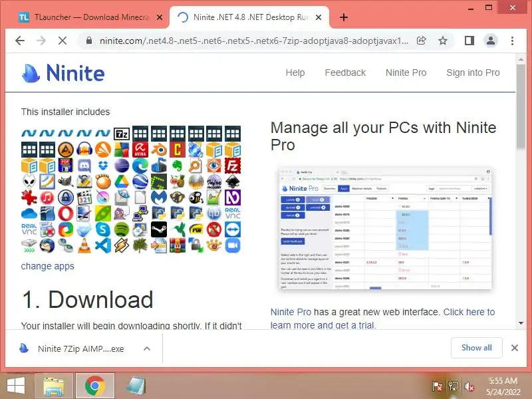The height and width of the screenshot is (399, 532).
Task: Open the Chrome three-dot menu
Action: coord(512,41)
